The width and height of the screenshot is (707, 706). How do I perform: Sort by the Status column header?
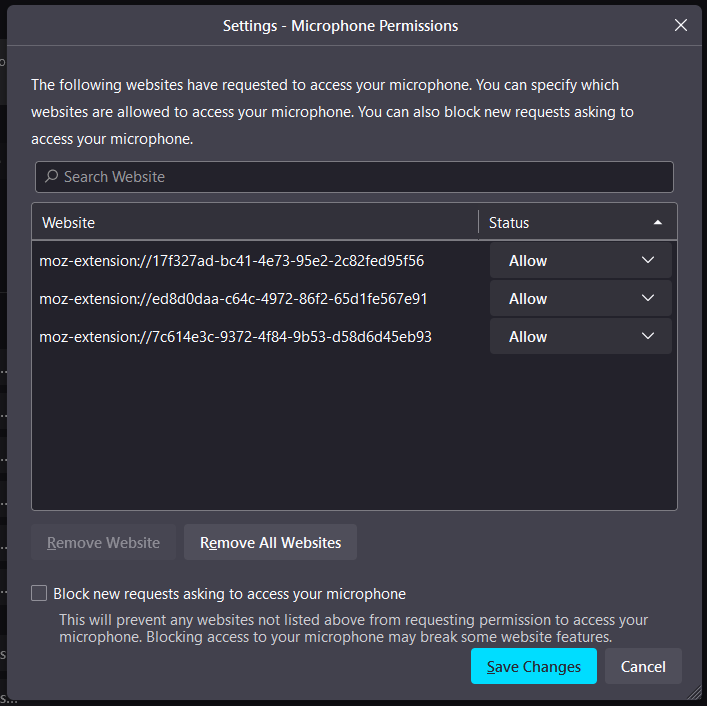point(578,223)
